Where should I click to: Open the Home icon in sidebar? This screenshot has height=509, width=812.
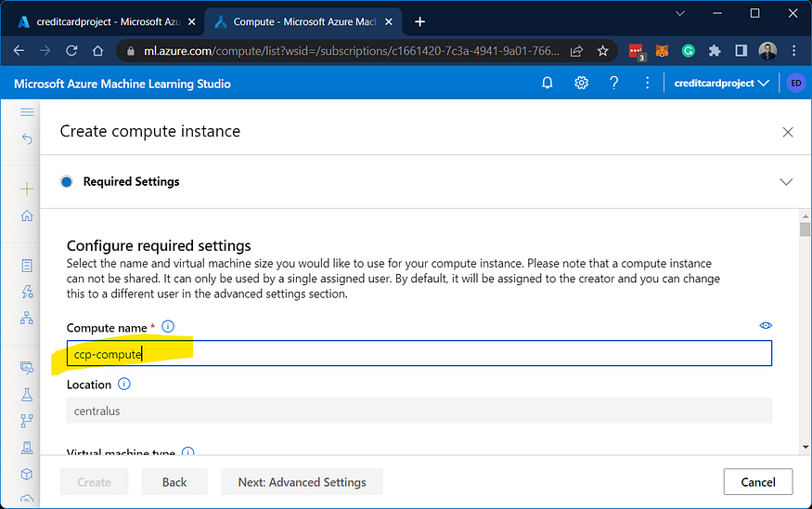click(x=27, y=215)
